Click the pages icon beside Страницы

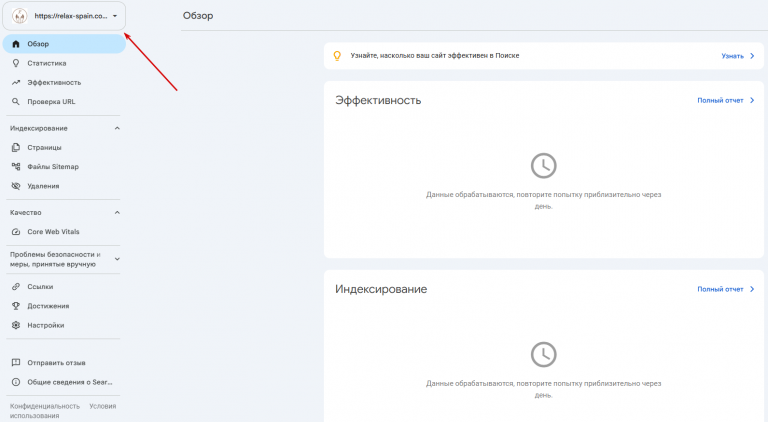coord(16,147)
